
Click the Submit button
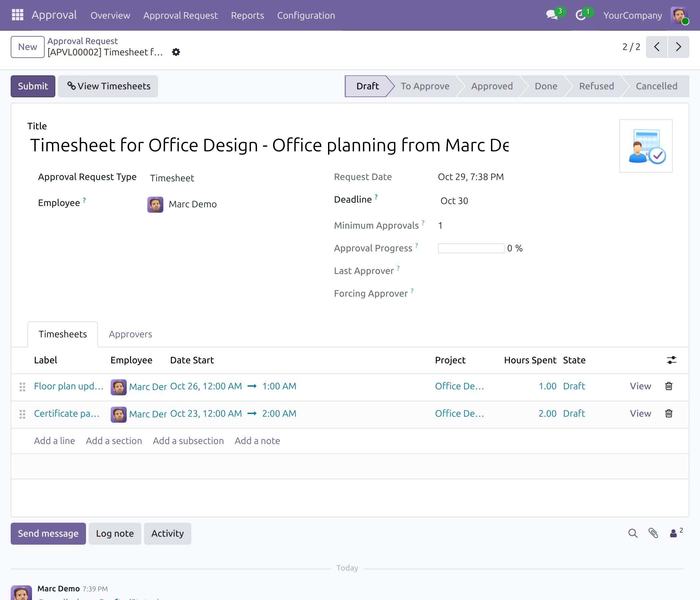(33, 86)
